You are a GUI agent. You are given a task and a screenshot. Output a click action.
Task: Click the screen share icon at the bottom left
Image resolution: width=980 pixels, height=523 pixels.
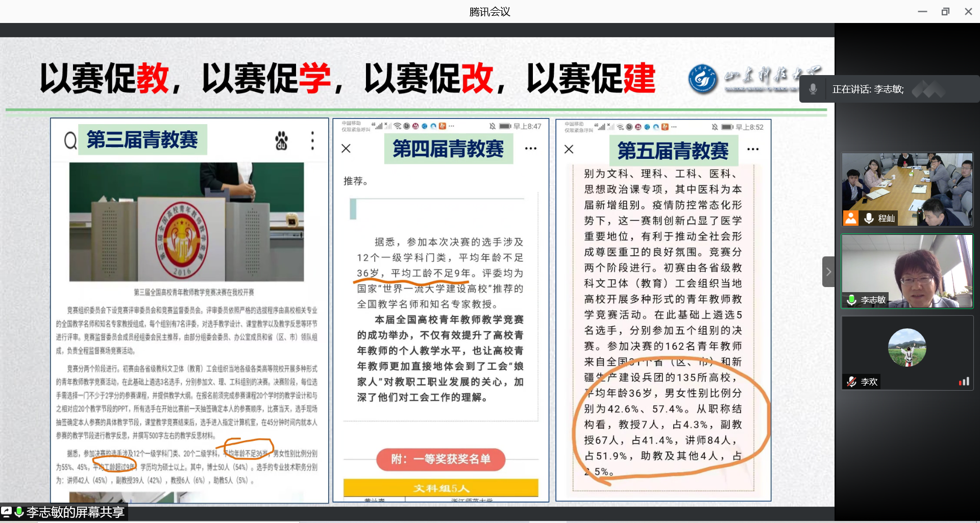click(7, 511)
